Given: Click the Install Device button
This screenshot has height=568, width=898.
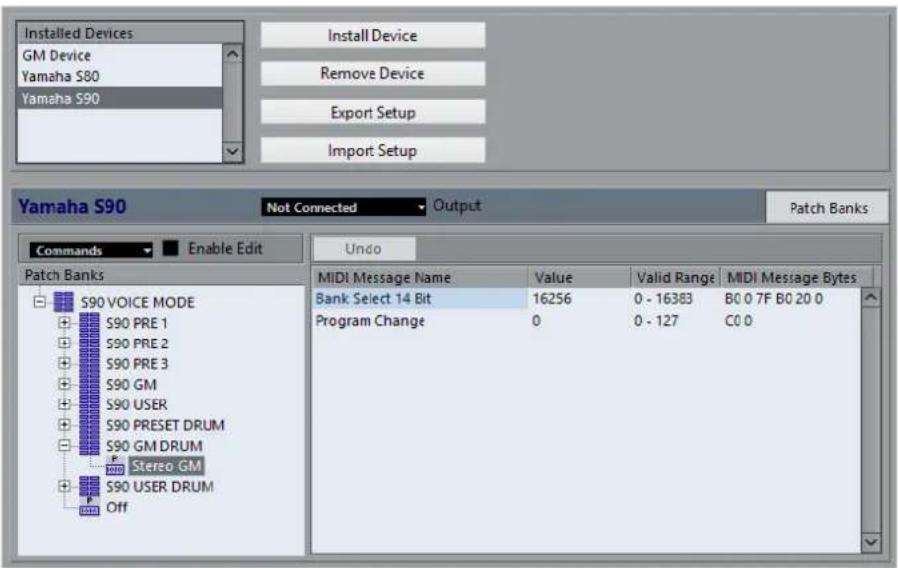Looking at the screenshot, I should click(x=373, y=36).
